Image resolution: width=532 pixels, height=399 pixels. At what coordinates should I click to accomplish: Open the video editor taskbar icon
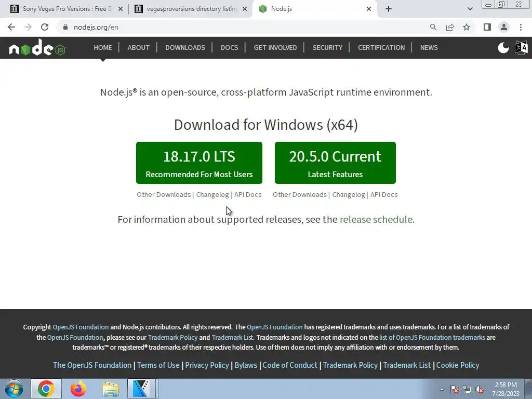click(141, 389)
